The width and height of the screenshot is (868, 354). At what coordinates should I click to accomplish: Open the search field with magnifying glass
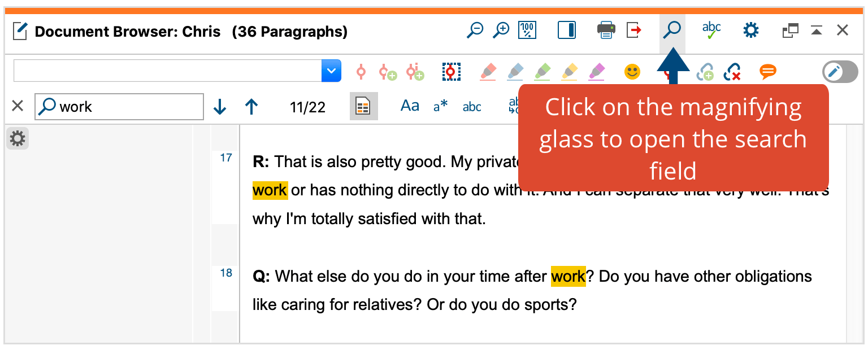pos(672,30)
